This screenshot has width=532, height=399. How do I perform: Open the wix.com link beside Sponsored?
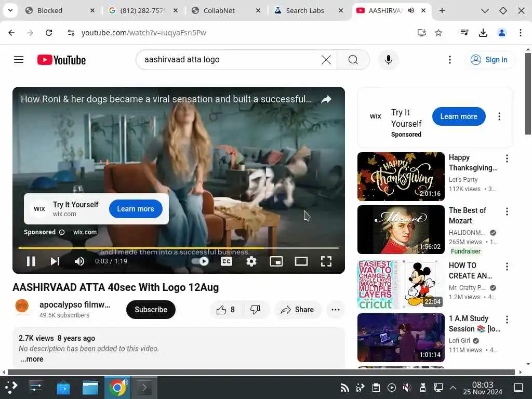[x=85, y=232]
